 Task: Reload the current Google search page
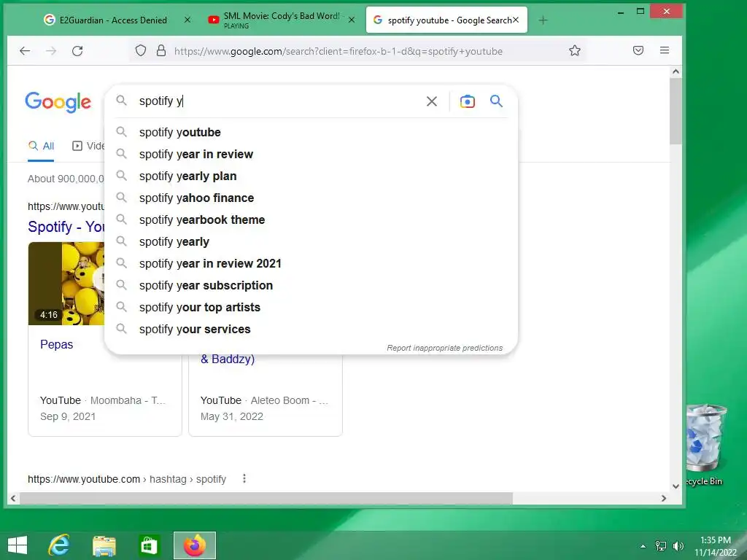(x=77, y=51)
